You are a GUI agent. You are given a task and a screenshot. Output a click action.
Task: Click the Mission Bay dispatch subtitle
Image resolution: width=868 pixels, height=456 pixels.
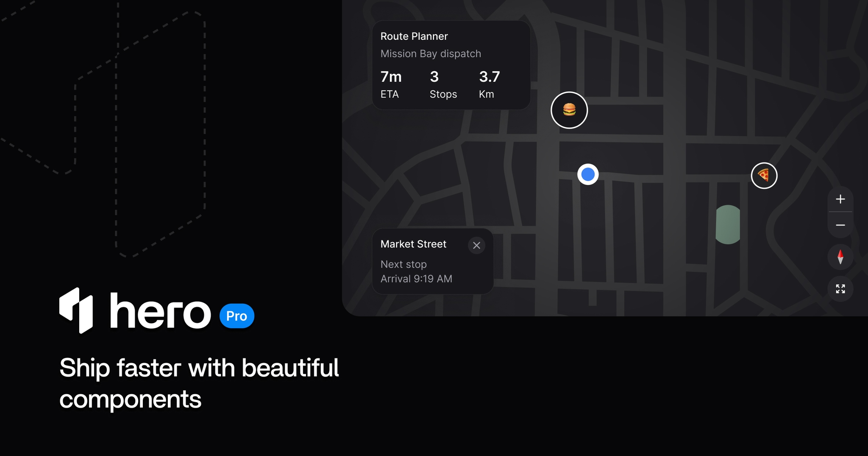431,54
